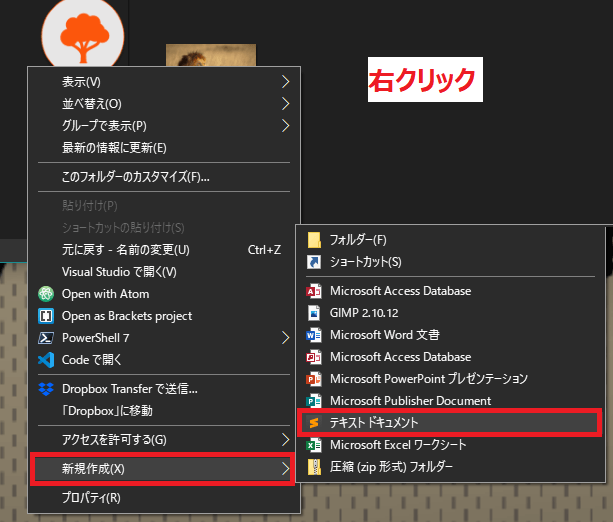Choose 最新の情報に更新(E) to refresh
The image size is (613, 522).
[x=114, y=148]
